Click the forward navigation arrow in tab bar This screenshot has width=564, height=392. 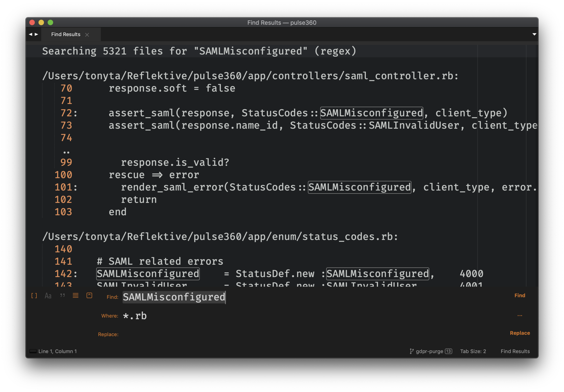37,34
